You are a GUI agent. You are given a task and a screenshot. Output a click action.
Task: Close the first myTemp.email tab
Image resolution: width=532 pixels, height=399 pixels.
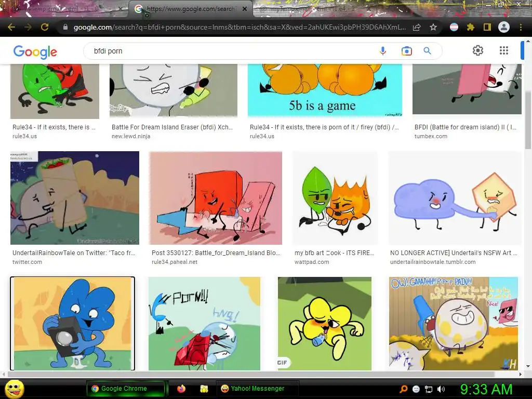click(121, 9)
